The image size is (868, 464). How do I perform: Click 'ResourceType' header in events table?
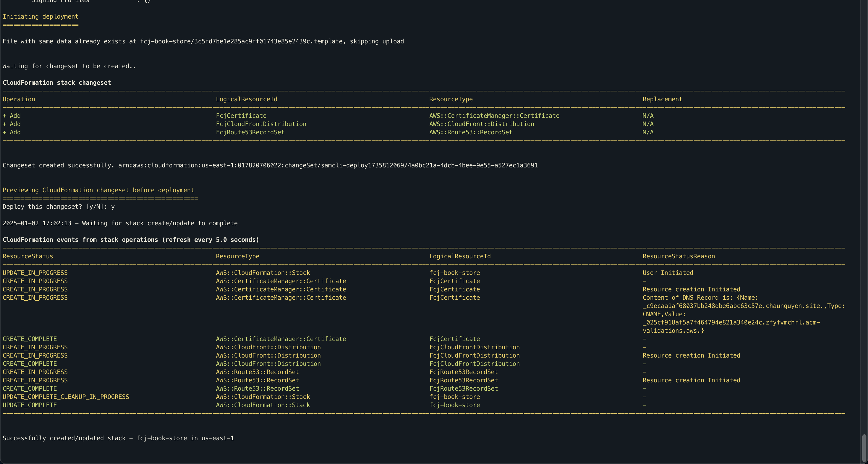(x=238, y=257)
